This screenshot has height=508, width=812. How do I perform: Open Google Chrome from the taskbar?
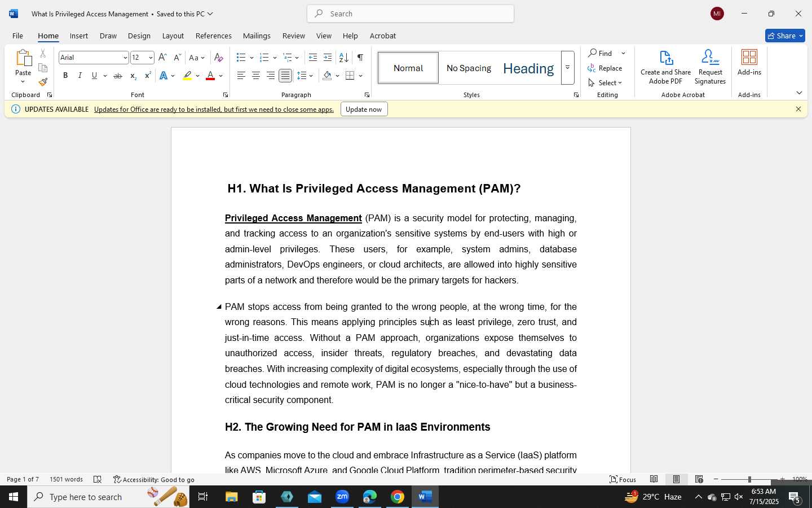coord(398,497)
